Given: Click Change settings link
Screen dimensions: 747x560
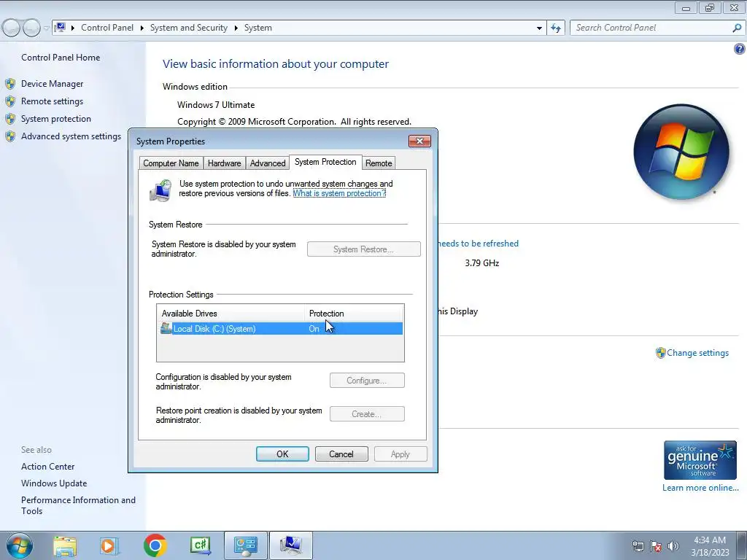Looking at the screenshot, I should pyautogui.click(x=697, y=353).
